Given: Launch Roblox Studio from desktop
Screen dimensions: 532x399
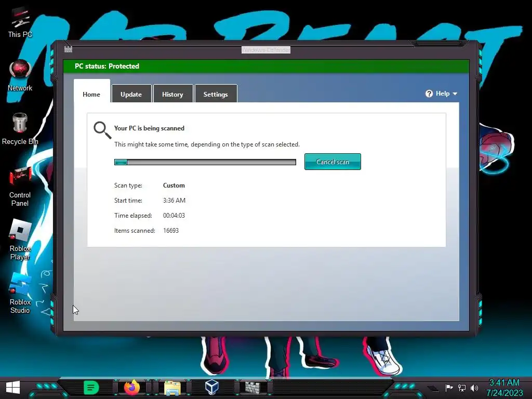Looking at the screenshot, I should pyautogui.click(x=20, y=293).
